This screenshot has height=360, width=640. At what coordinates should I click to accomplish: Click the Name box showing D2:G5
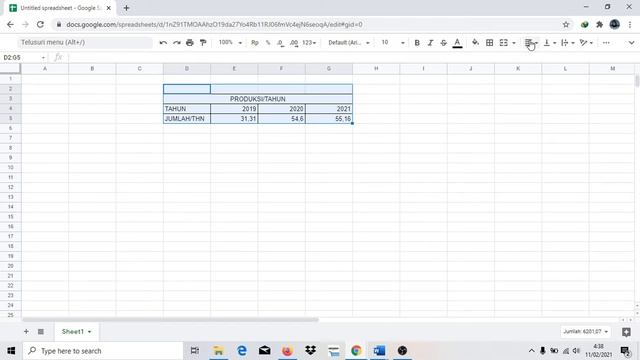(24, 58)
